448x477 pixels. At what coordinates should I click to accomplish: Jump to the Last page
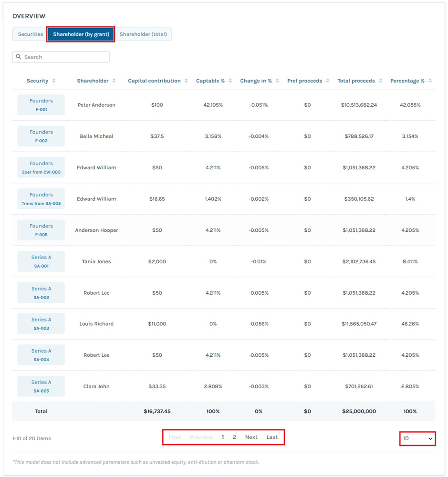[x=272, y=437]
